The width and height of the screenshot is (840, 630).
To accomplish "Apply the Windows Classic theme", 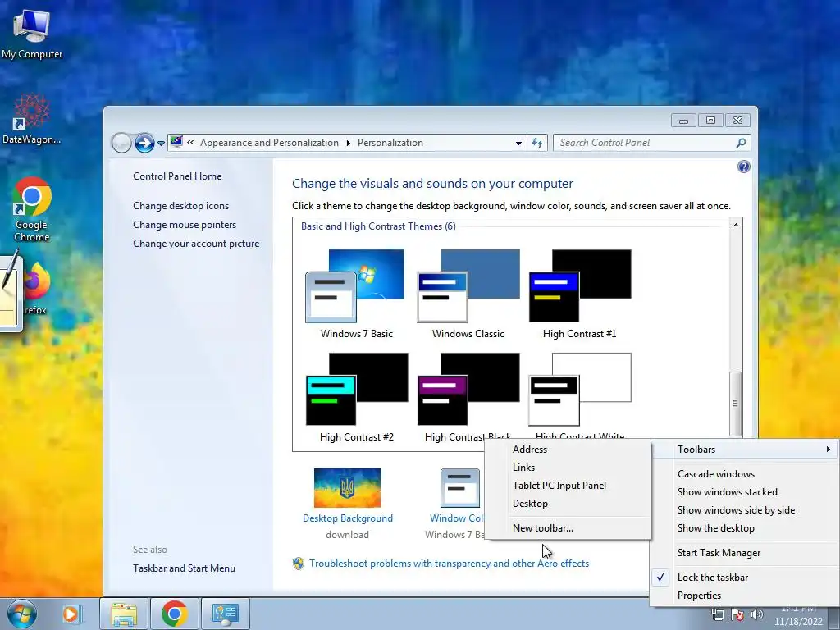I will tap(468, 294).
